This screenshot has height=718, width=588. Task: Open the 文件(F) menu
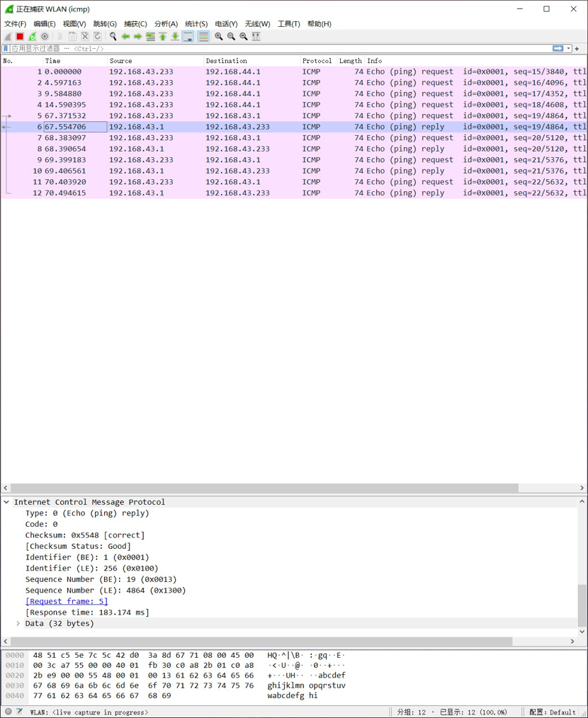15,24
